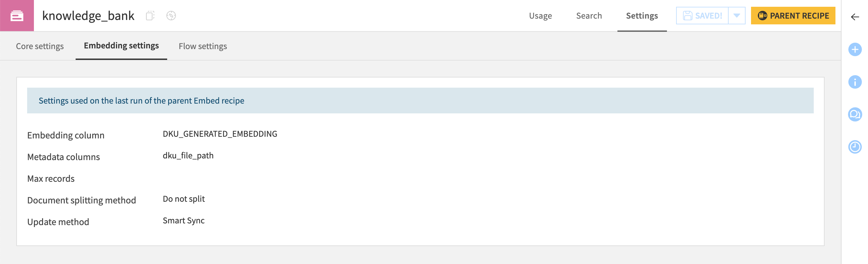
Task: Open Flow settings tab
Action: (x=203, y=46)
